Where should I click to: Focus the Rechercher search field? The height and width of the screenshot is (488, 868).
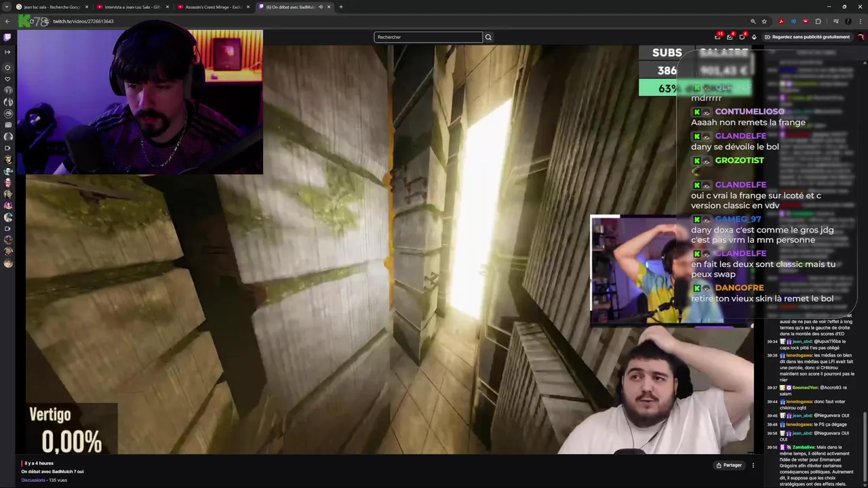click(428, 37)
